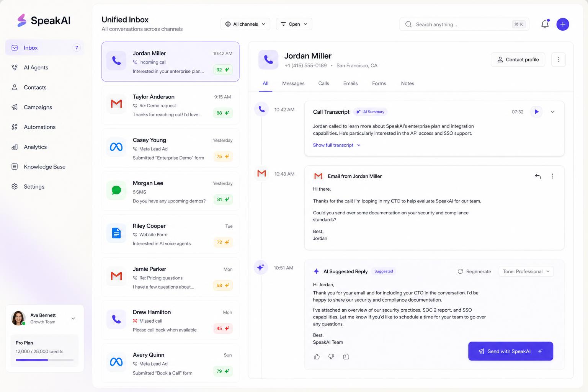Click the thumbs up icon on suggested reply
This screenshot has height=392, width=588.
[317, 356]
